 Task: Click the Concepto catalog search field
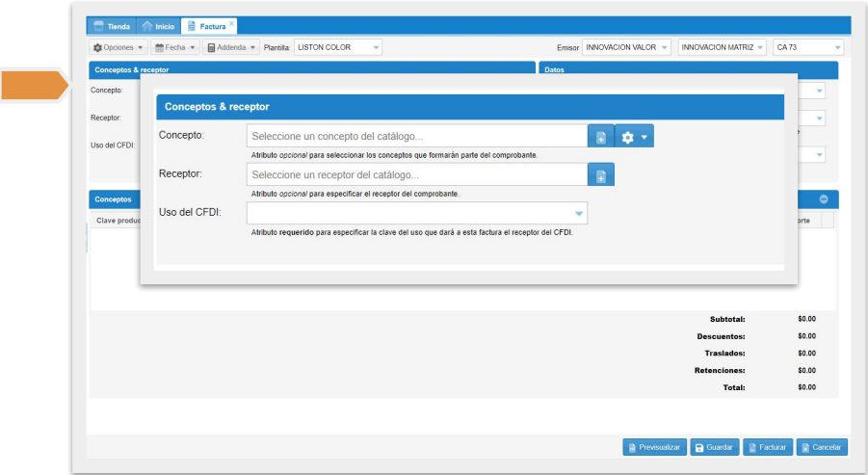click(416, 137)
